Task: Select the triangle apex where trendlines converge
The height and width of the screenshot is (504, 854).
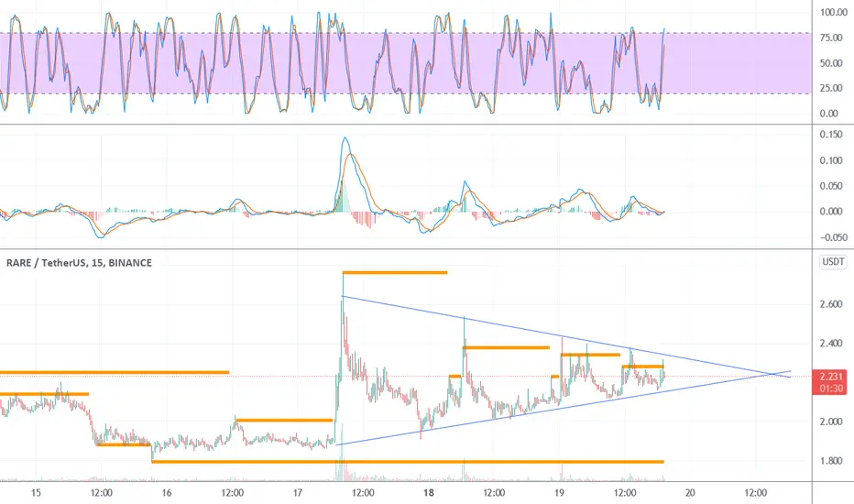Action: 772,374
